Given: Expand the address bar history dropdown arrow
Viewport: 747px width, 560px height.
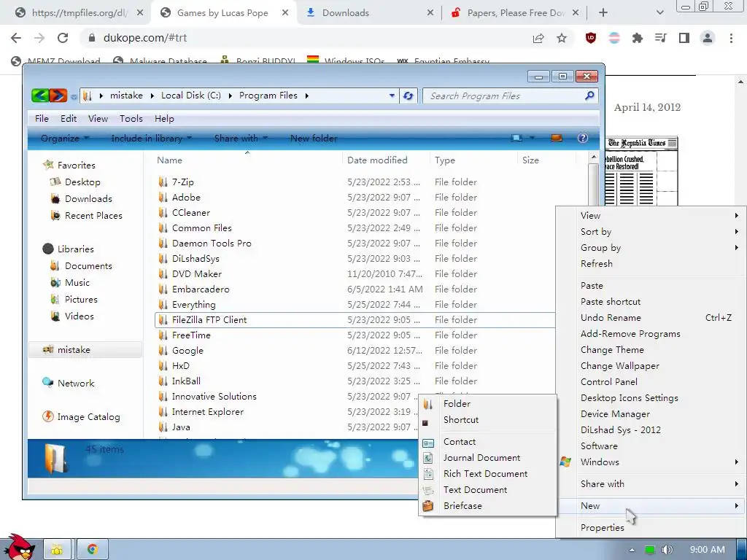Looking at the screenshot, I should coord(392,96).
